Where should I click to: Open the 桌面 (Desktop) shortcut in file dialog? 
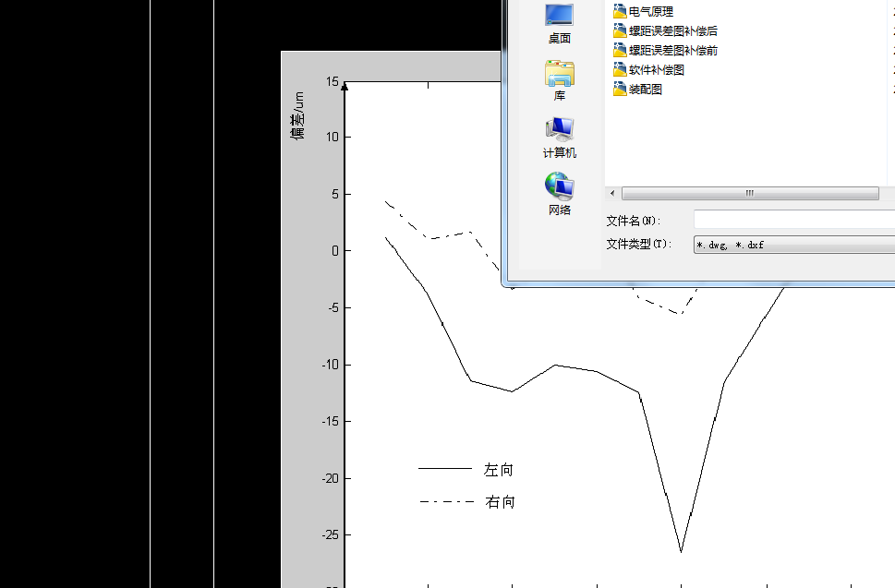tap(559, 23)
